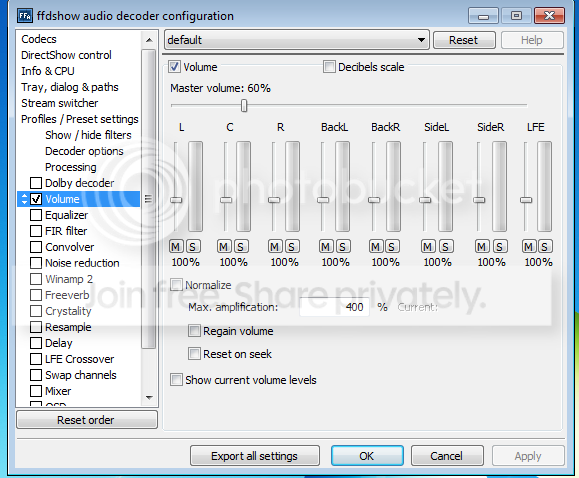
Task: Solo the C channel with its S button
Action: pos(241,246)
